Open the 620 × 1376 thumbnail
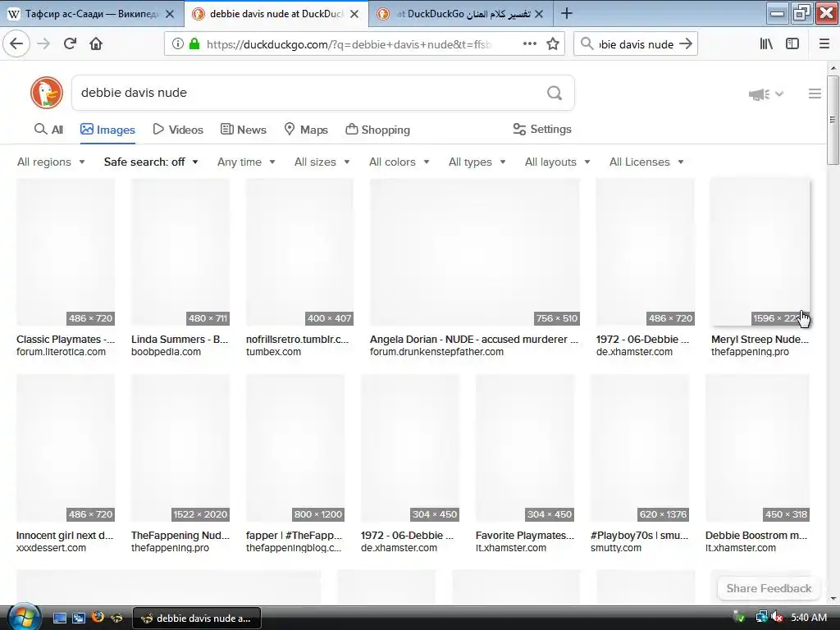The image size is (840, 630). tap(640, 448)
